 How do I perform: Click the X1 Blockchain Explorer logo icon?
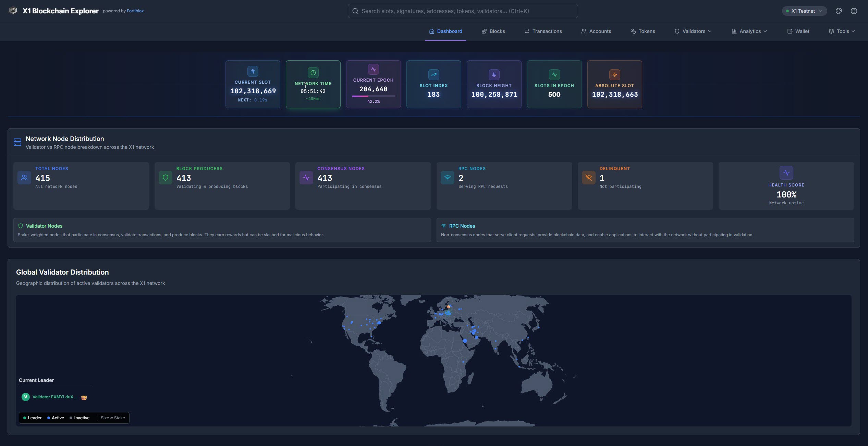(x=13, y=11)
